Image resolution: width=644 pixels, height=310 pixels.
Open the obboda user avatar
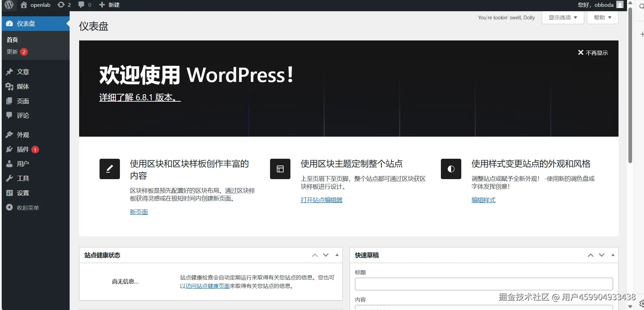620,5
